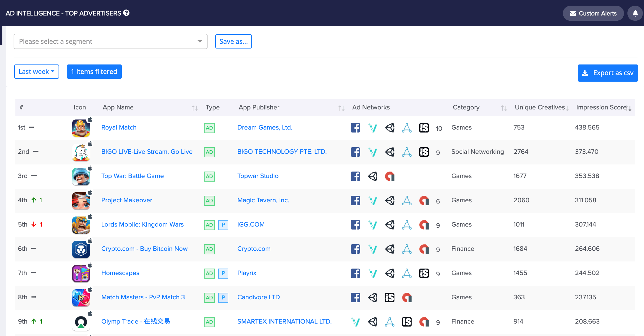Click the impression score 438.565
This screenshot has width=644, height=336.
pyautogui.click(x=587, y=127)
